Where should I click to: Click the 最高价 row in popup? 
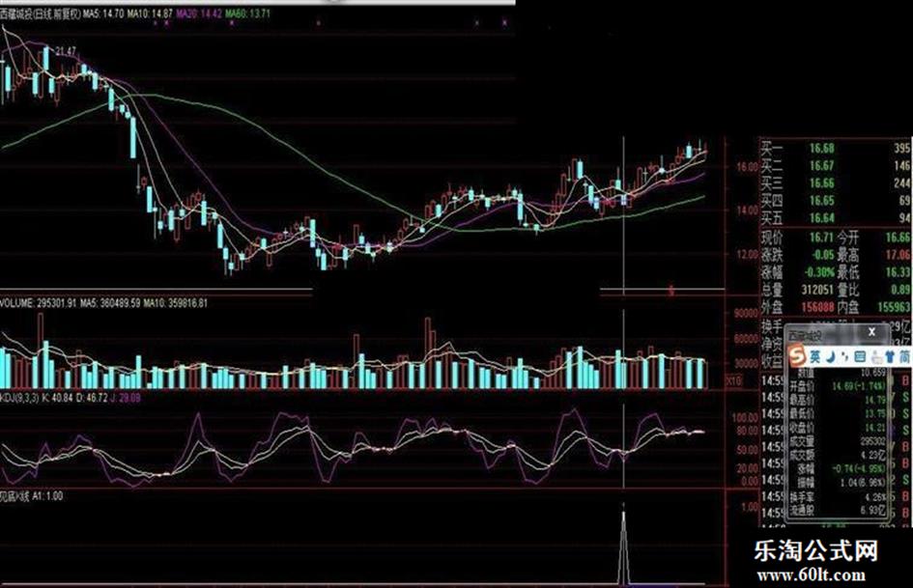(838, 400)
